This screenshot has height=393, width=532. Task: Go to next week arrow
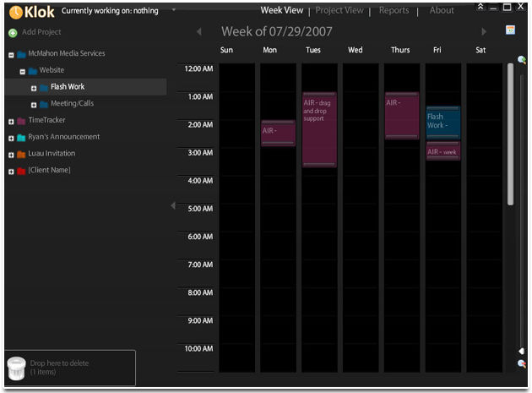tap(484, 31)
